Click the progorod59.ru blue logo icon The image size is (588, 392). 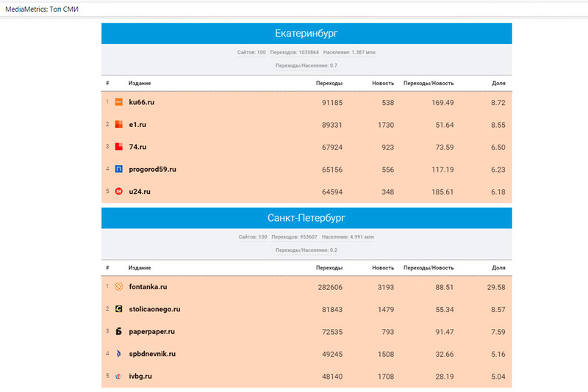[118, 170]
